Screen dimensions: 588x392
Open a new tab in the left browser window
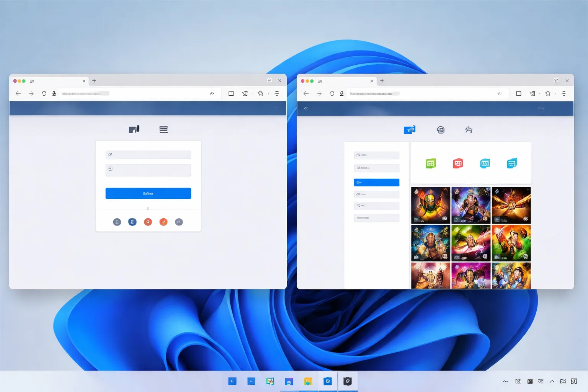(x=94, y=81)
